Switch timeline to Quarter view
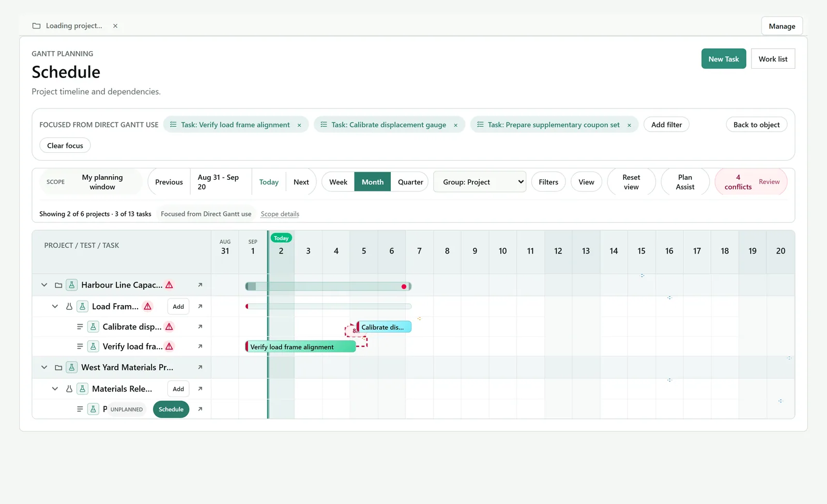The width and height of the screenshot is (827, 504). tap(410, 182)
